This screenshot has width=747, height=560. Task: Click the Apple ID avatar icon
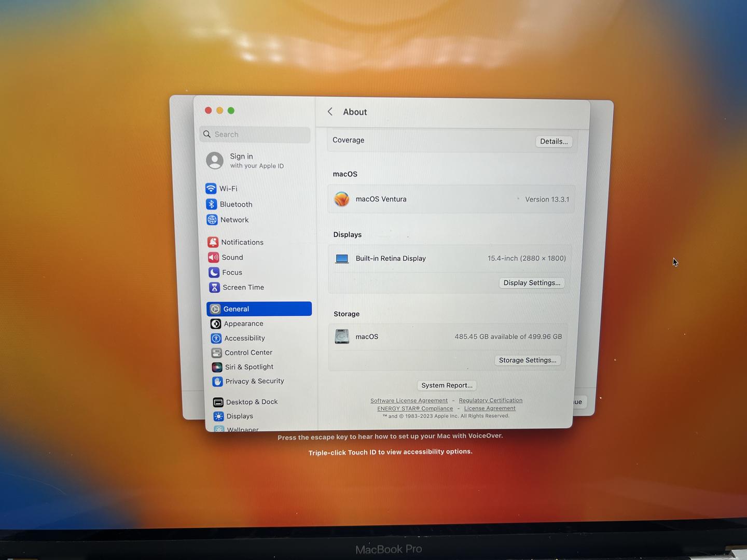click(215, 161)
